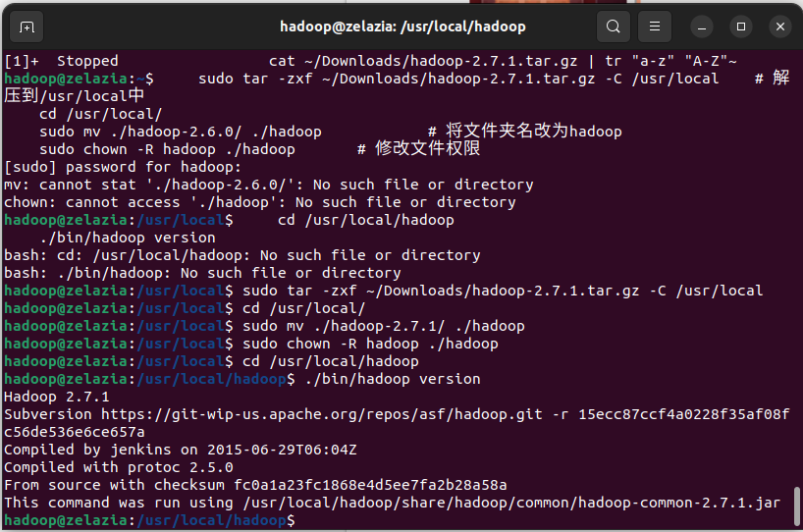Click the hadoop-common-2.7.1.jar path line

pos(392,503)
